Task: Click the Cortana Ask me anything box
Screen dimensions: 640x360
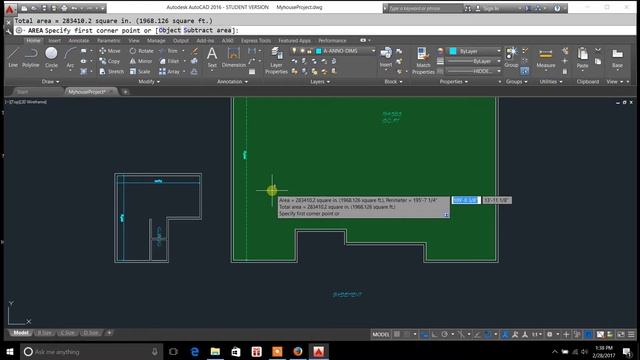Action: pyautogui.click(x=91, y=351)
